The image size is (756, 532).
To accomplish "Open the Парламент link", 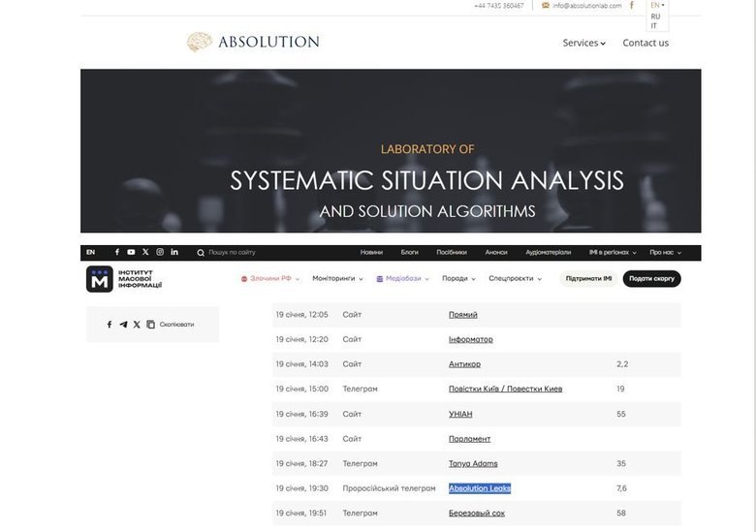I will (x=470, y=439).
